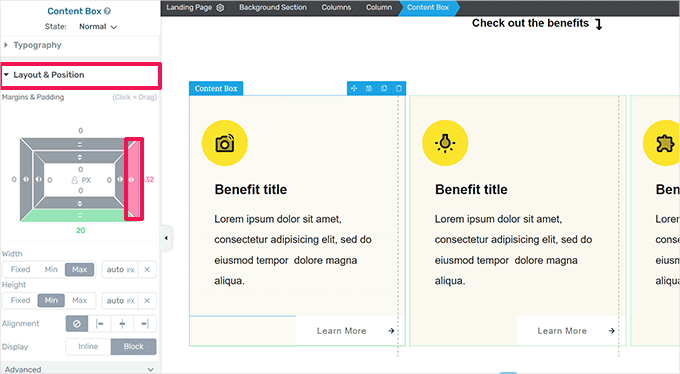The width and height of the screenshot is (680, 374).
Task: Set Width mode to Fixed
Action: click(20, 269)
